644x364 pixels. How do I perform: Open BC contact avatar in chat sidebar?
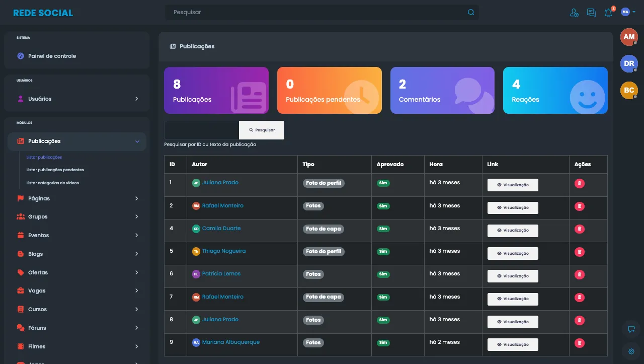629,90
